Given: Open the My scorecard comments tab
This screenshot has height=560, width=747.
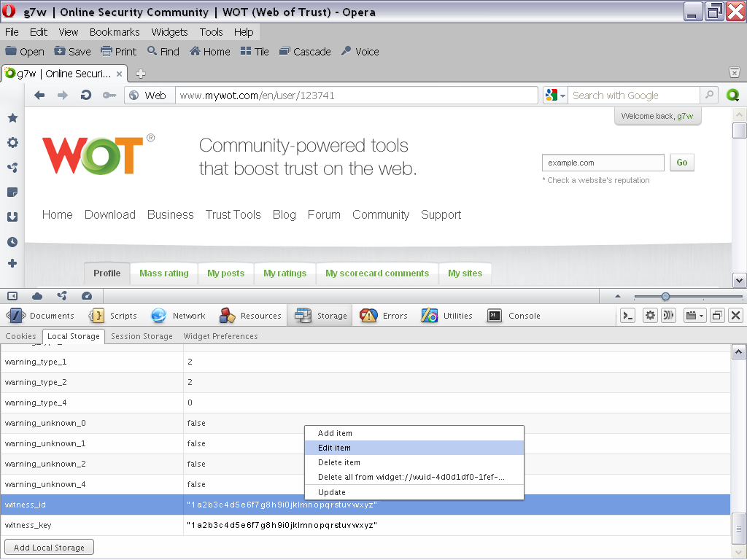Looking at the screenshot, I should 377,273.
